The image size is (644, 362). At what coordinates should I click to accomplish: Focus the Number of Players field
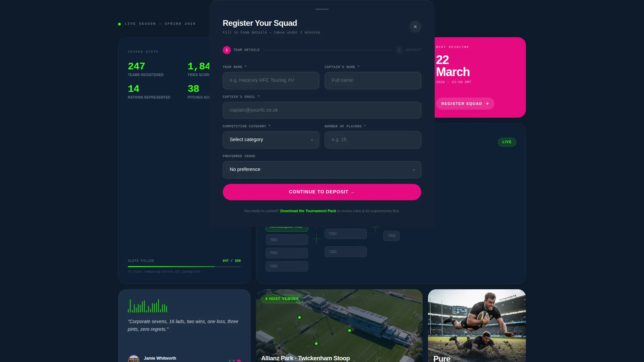373,140
